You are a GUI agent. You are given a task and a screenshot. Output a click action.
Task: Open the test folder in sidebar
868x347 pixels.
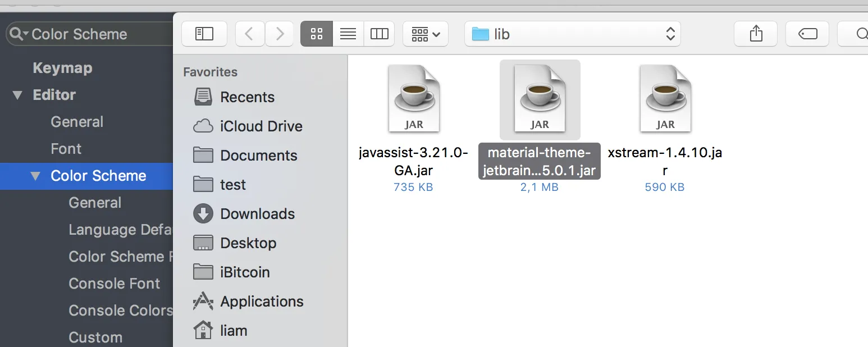220,185
